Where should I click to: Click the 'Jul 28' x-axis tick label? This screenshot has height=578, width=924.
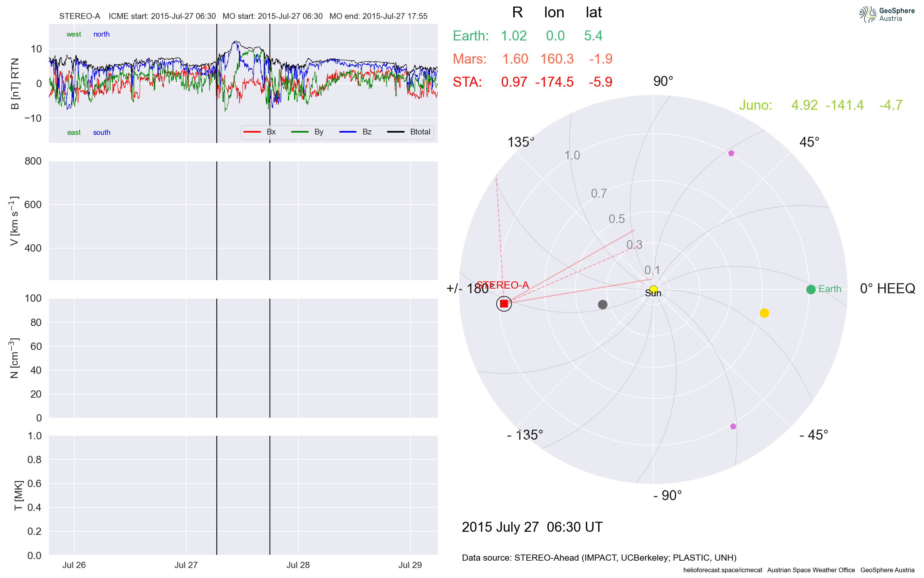[298, 565]
